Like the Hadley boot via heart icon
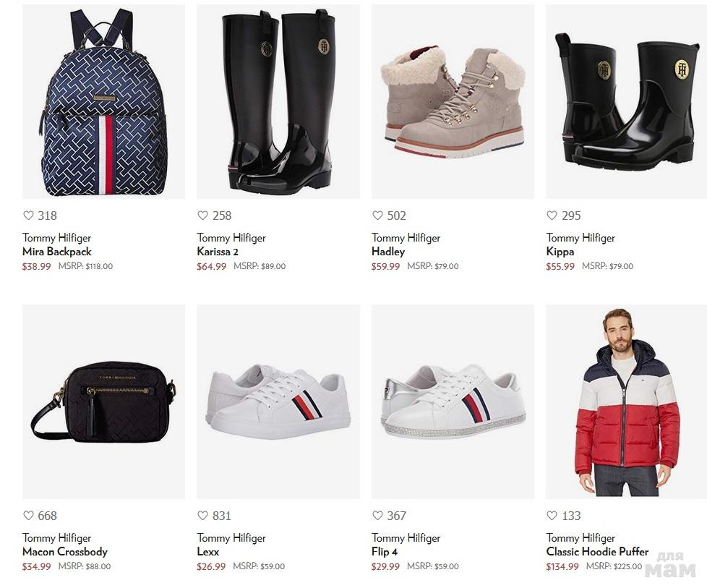The image size is (707, 588). click(x=377, y=216)
